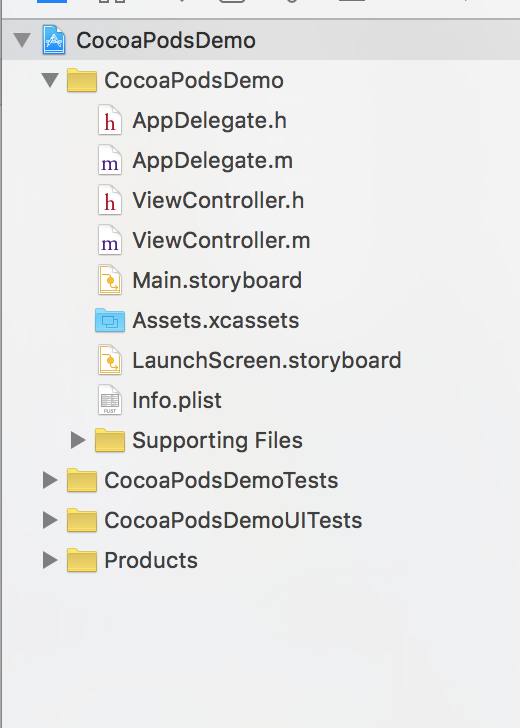Click the Info.plist file icon

(110, 400)
